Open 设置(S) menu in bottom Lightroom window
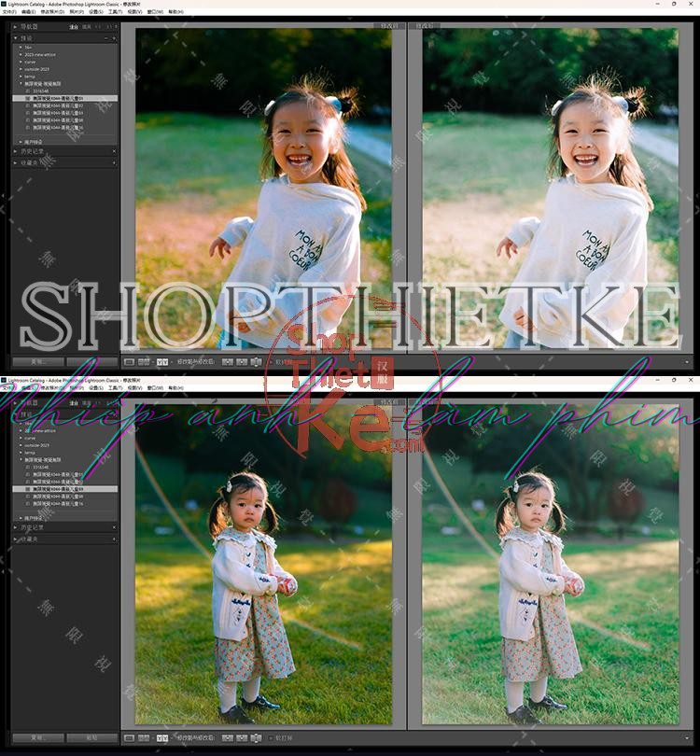This screenshot has height=756, width=700. 95,387
